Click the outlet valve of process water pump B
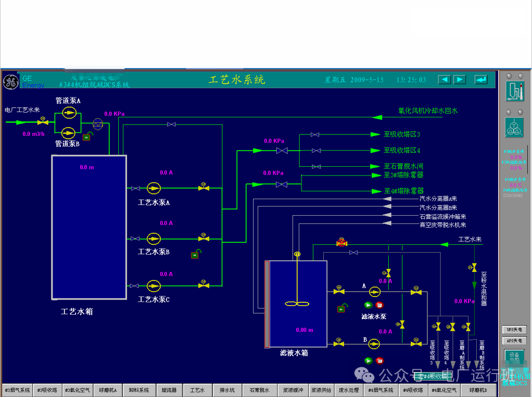 pos(204,238)
